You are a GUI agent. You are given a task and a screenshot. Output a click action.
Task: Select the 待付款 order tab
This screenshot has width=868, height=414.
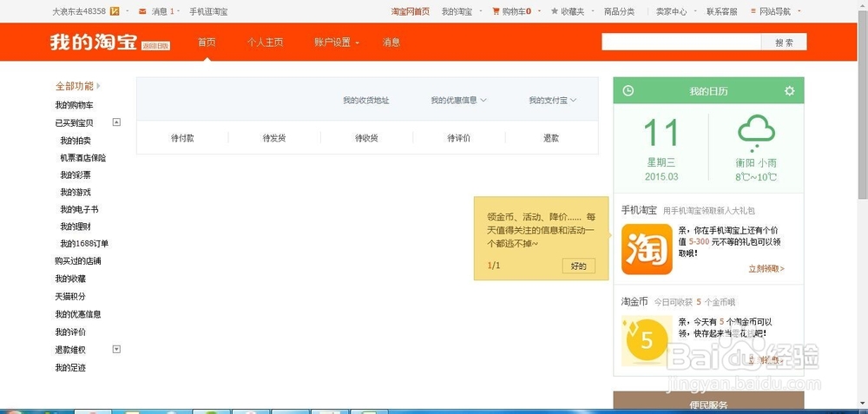click(182, 138)
